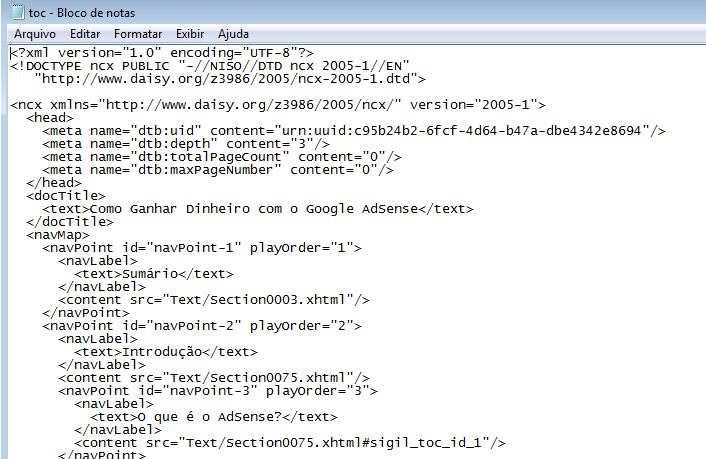Click the content src Section0075.xhtml"/> line
This screenshot has height=459, width=706.
[x=214, y=378]
